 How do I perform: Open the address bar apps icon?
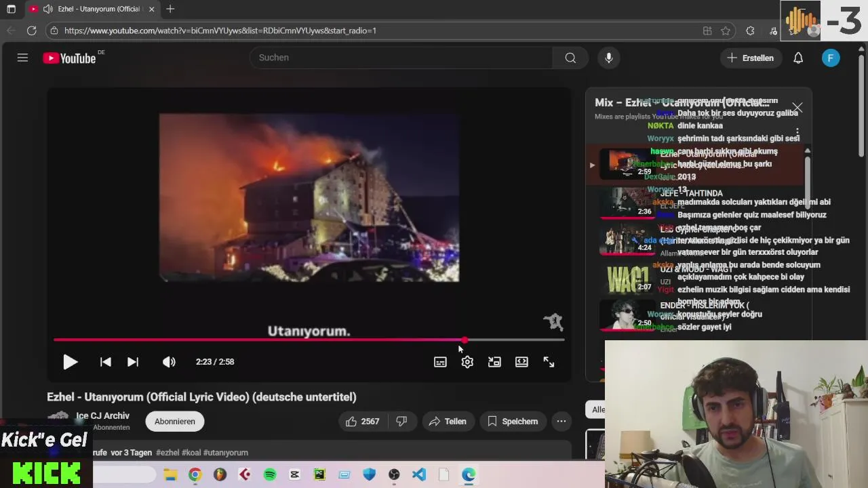click(707, 30)
